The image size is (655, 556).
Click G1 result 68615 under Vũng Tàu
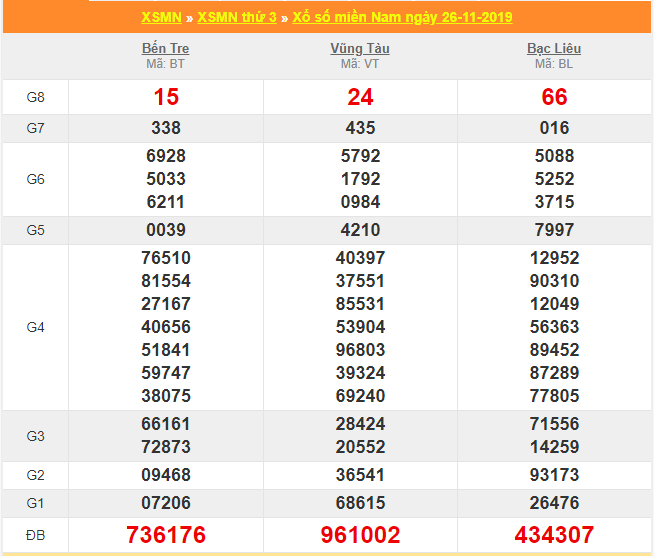point(360,502)
